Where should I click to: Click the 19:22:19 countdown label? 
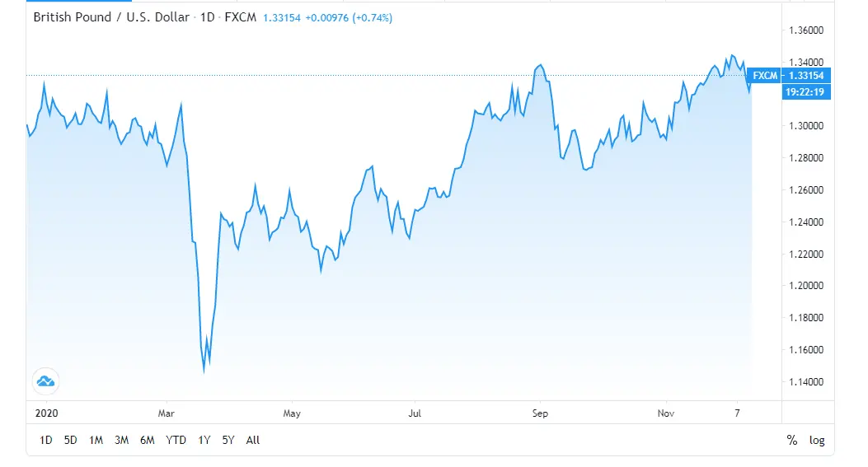coord(806,92)
